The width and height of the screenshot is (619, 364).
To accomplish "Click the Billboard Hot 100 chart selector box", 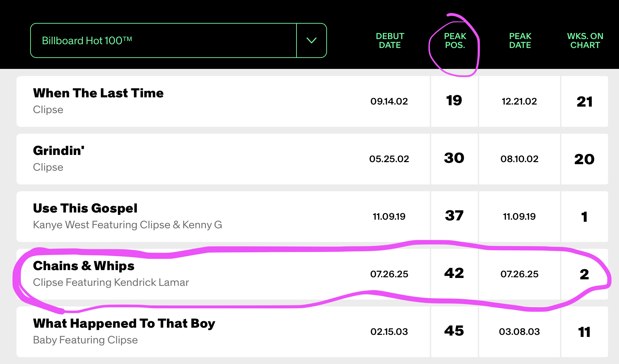I will point(163,40).
